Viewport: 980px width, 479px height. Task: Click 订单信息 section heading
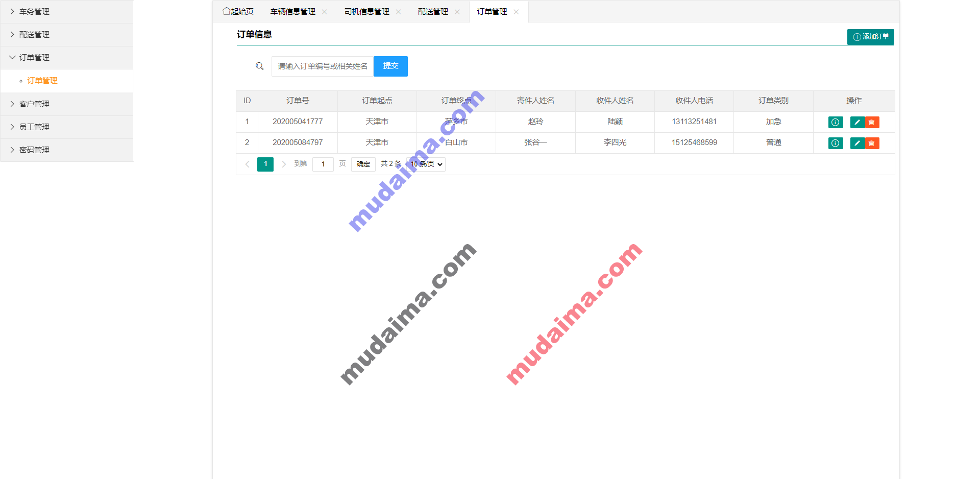click(254, 34)
